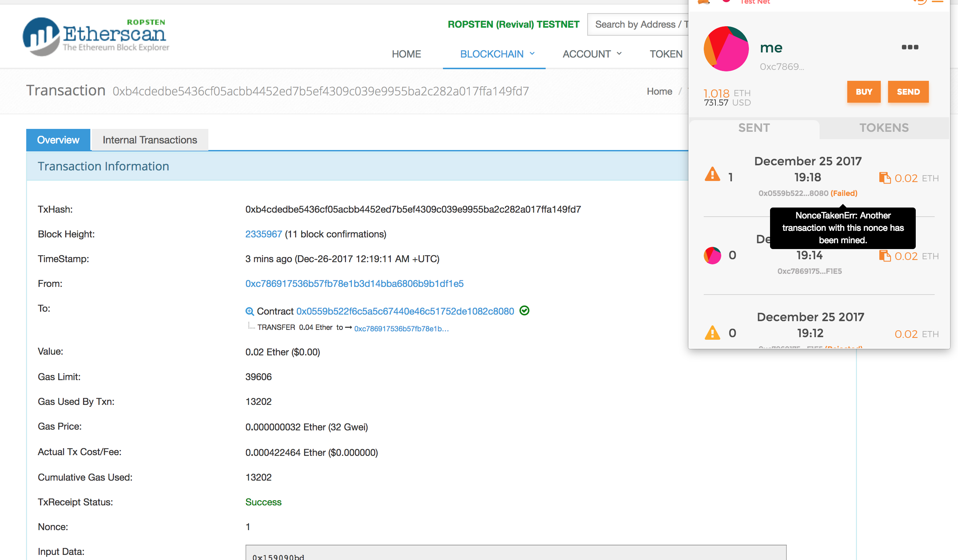Click the verified checkmark icon beside the contract address

[x=525, y=311]
